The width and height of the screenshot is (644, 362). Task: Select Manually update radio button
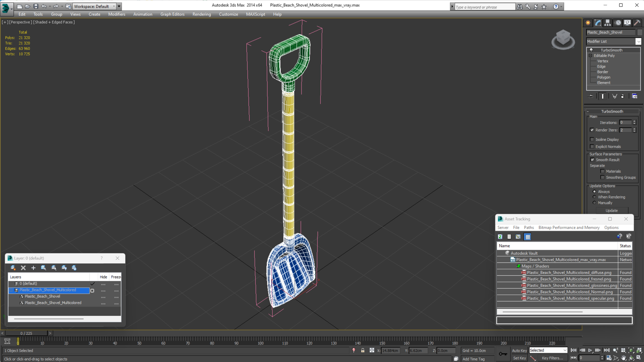(594, 203)
